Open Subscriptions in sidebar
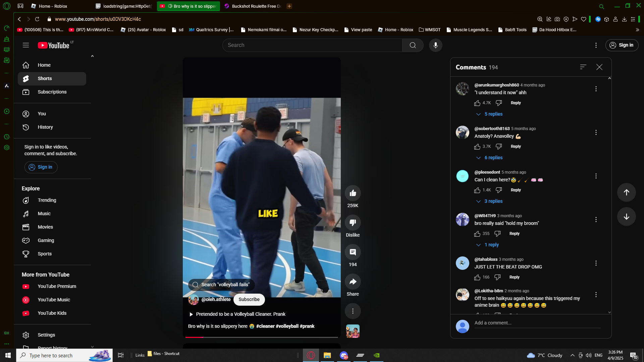Viewport: 644px width, 362px height. (52, 92)
